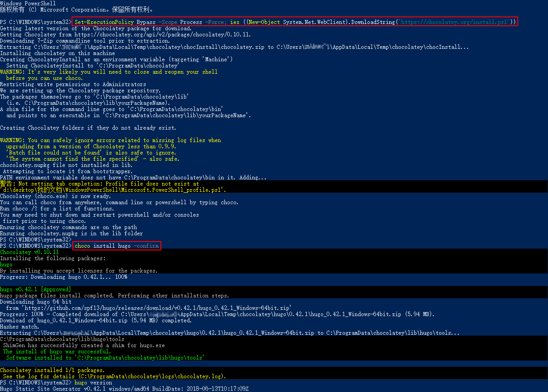The image size is (548, 392).
Task: Click 'Downloading hugo 64 bit' line
Action: [x=36, y=301]
